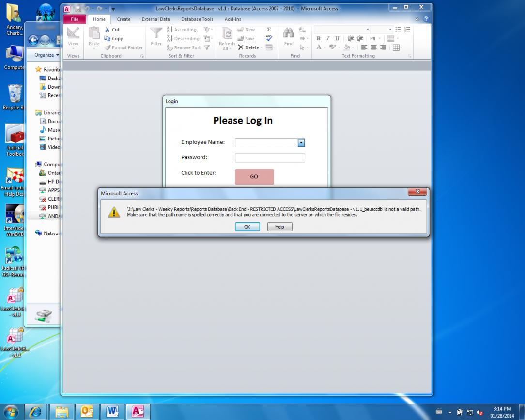This screenshot has height=420, width=525.
Task: Click the Save record icon
Action: coord(240,39)
